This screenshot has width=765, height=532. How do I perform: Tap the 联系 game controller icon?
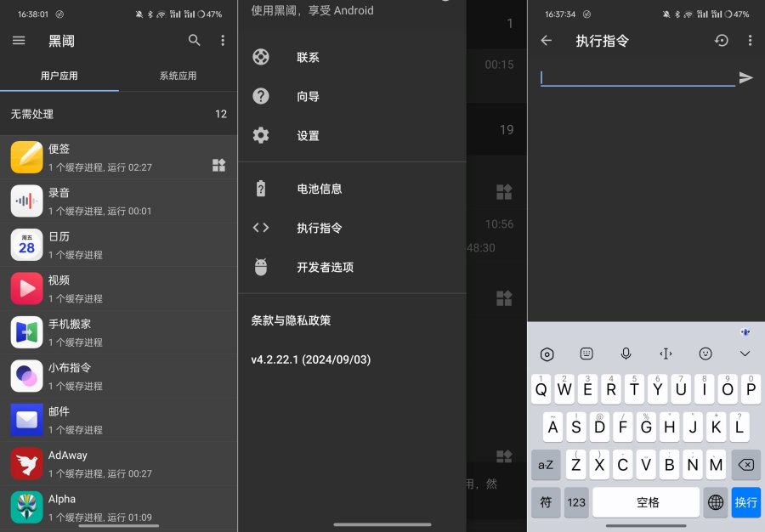261,57
